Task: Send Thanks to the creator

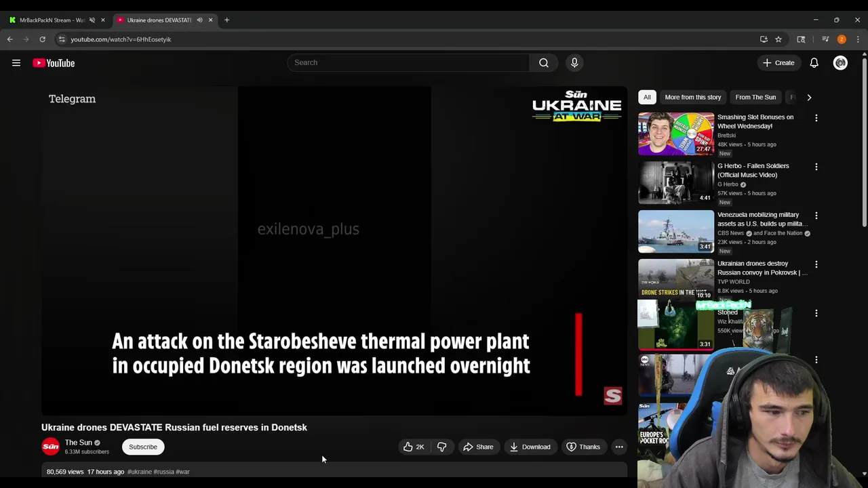Action: tap(583, 447)
